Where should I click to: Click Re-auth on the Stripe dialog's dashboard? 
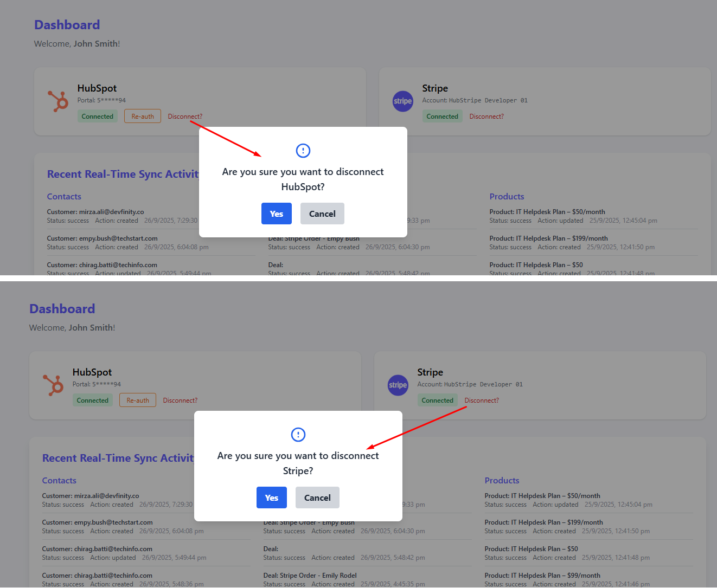138,400
